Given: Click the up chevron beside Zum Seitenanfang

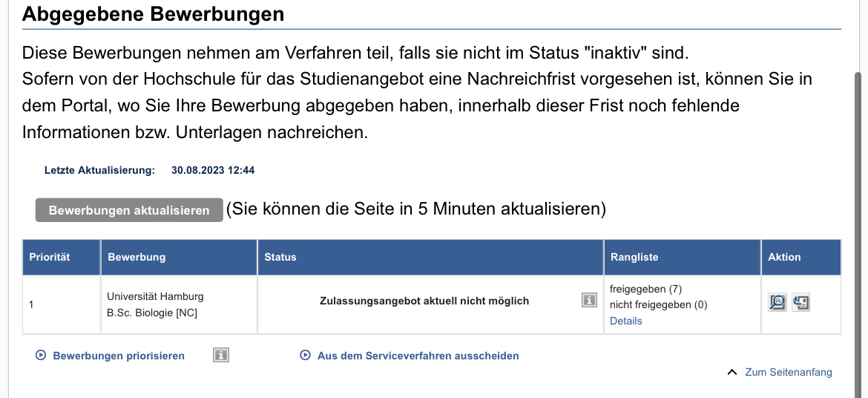Looking at the screenshot, I should (732, 372).
